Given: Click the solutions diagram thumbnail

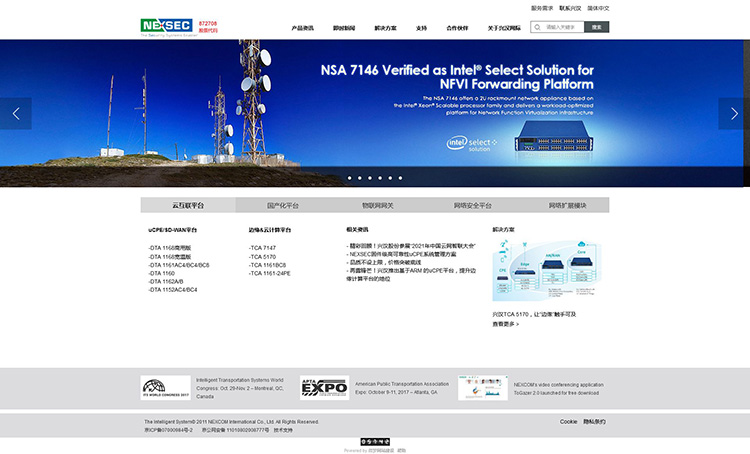Looking at the screenshot, I should click(532, 271).
